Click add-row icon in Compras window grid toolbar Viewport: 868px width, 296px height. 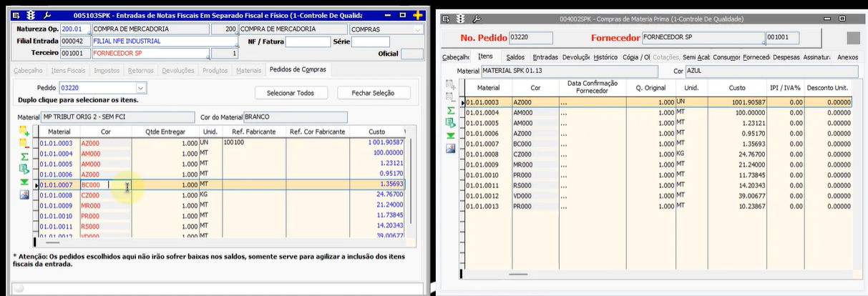450,84
